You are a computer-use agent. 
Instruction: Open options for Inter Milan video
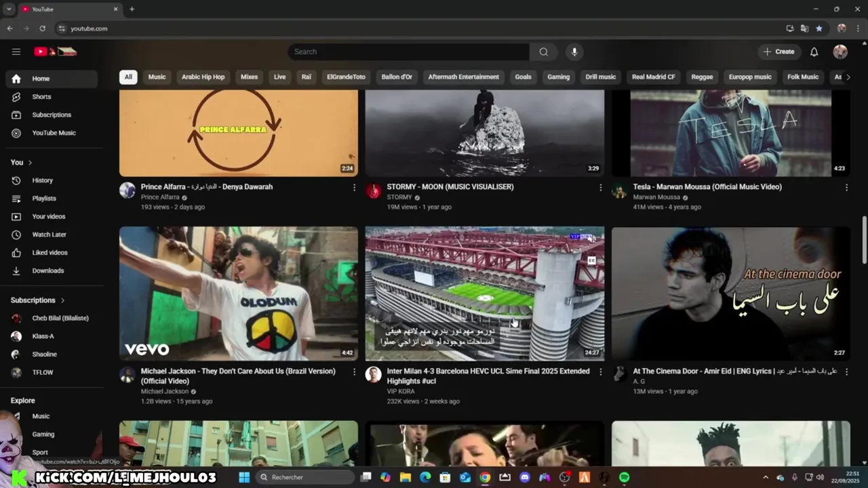[x=600, y=371]
